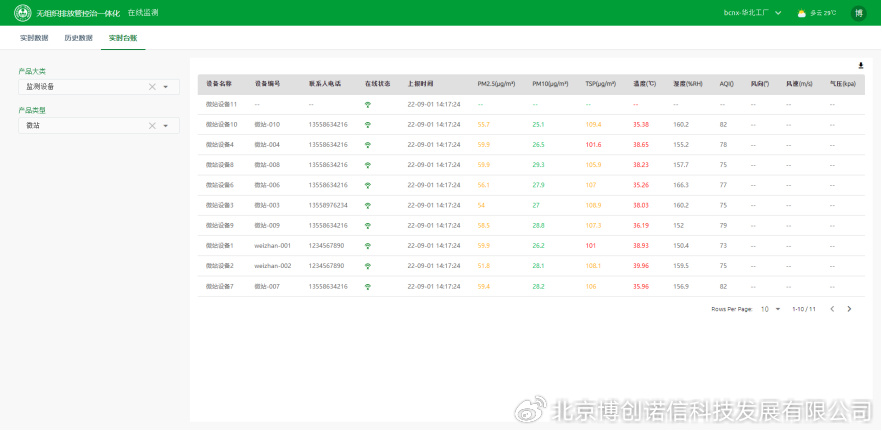Go to next table page
This screenshot has width=882, height=431.
click(849, 309)
